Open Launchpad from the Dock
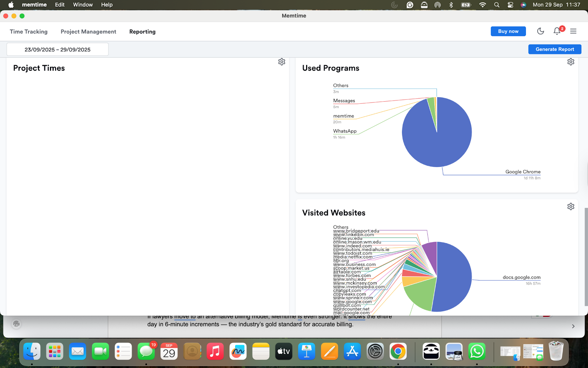The height and width of the screenshot is (368, 588). 55,351
